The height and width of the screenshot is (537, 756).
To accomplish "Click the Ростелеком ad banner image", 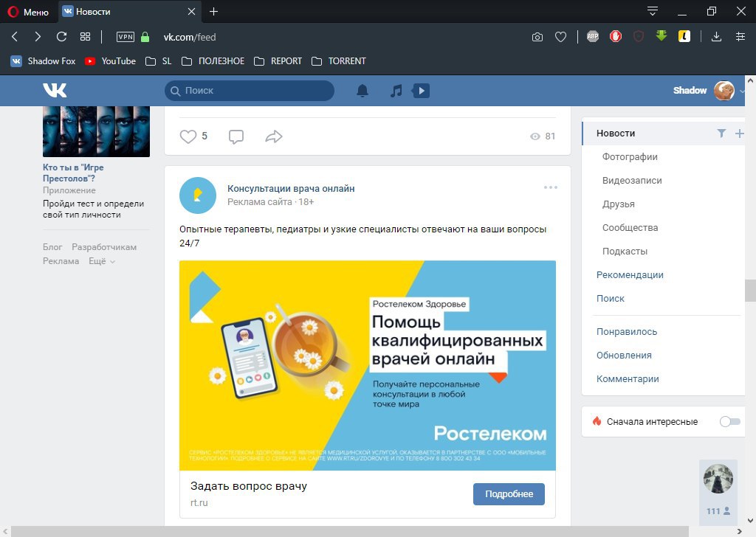I will (368, 366).
